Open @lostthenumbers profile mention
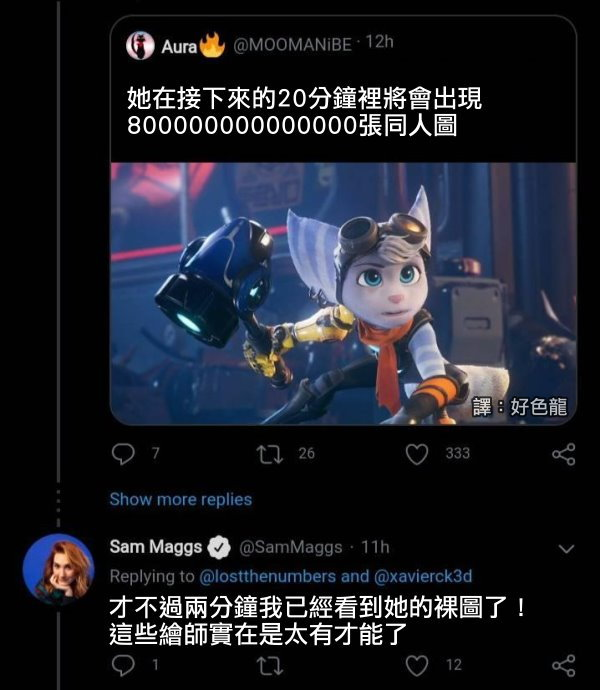Image resolution: width=600 pixels, height=690 pixels. pyautogui.click(x=268, y=576)
